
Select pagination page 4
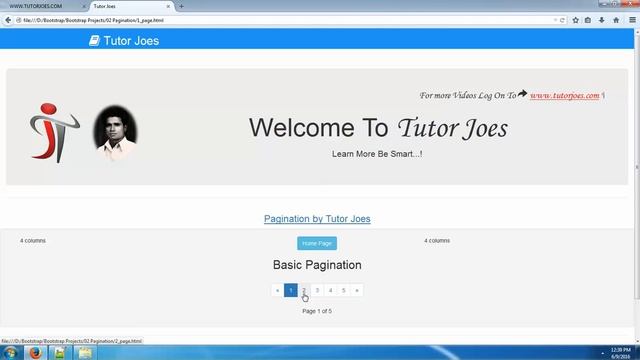[x=331, y=290]
